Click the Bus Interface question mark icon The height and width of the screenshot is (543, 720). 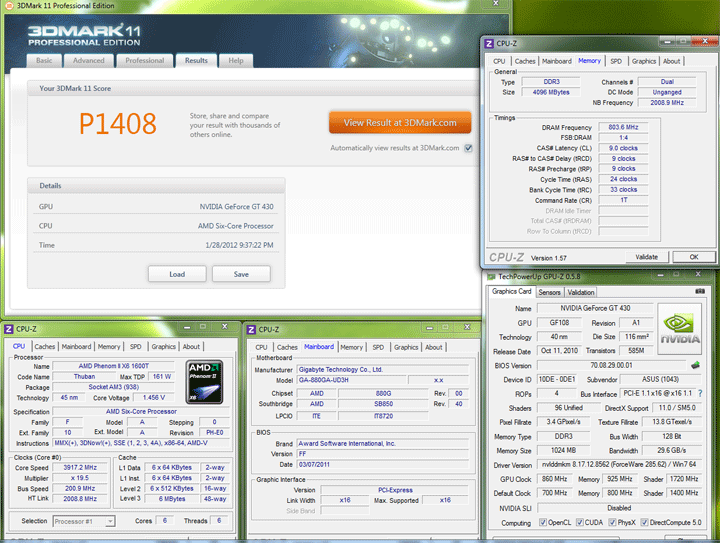click(700, 393)
